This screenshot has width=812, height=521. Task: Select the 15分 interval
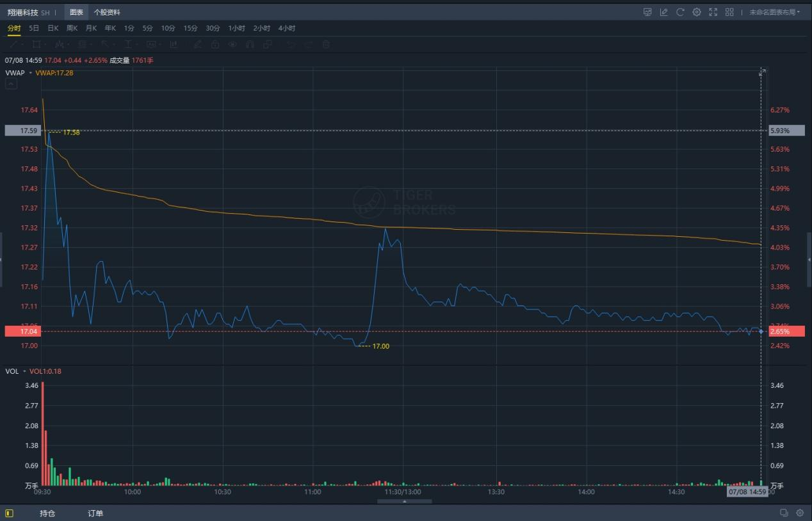(190, 28)
